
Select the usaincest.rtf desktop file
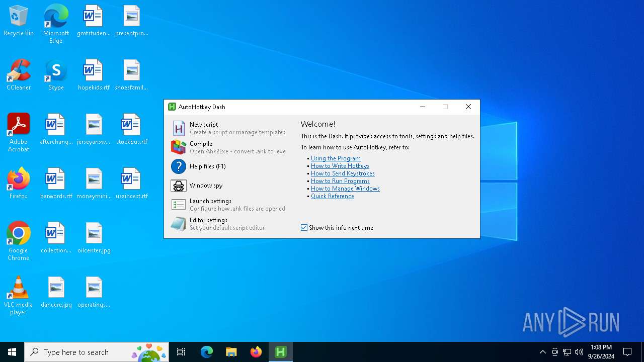[132, 184]
